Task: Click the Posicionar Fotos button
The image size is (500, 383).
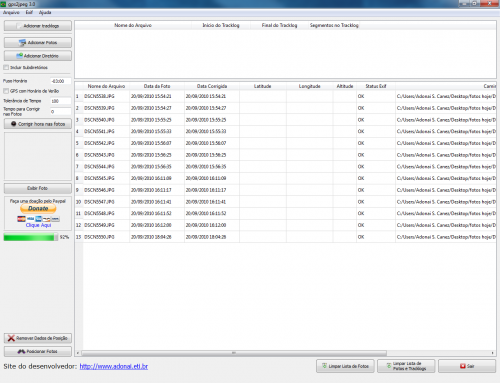Action: coord(38,351)
